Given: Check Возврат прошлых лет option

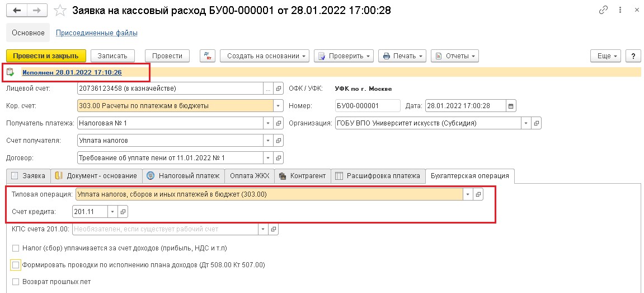Looking at the screenshot, I should pyautogui.click(x=16, y=282).
